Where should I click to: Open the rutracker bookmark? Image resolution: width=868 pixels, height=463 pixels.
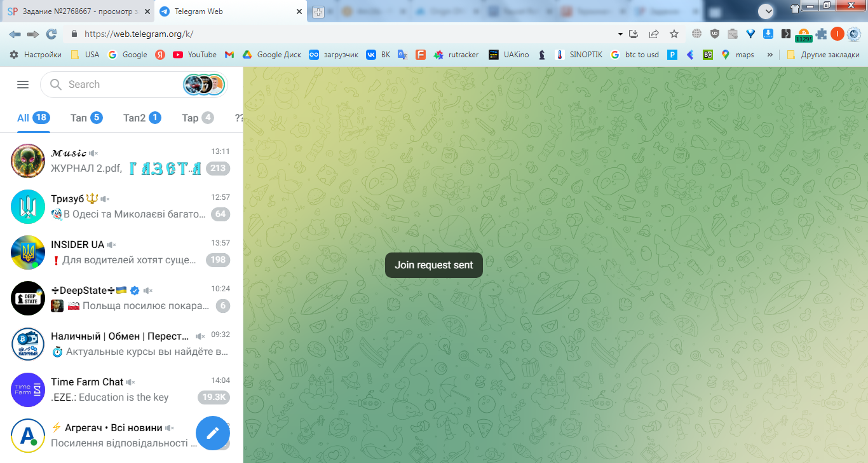(x=456, y=55)
